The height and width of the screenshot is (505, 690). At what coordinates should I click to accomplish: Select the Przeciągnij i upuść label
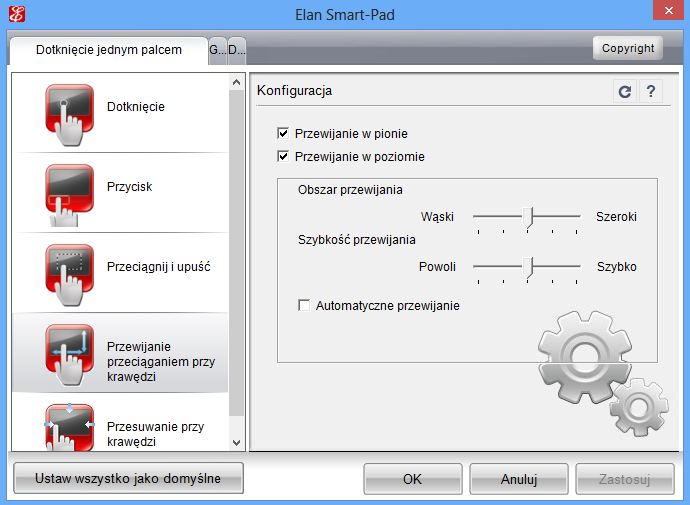point(158,267)
